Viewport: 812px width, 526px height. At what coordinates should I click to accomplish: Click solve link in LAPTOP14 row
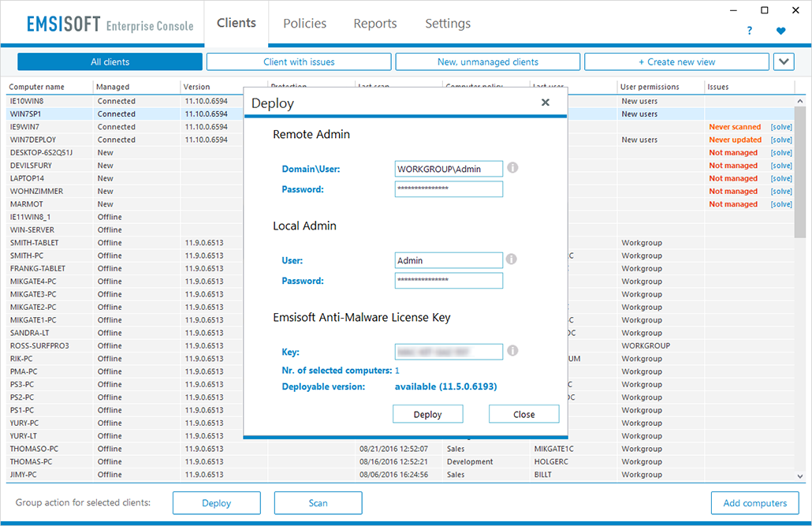pos(781,178)
